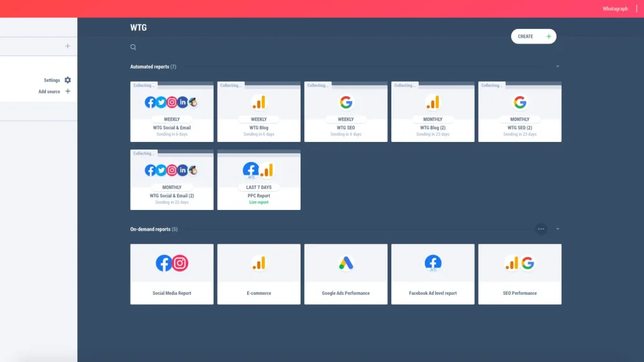Click 'Sending in 23 days' on WTG SEO (2)
The image size is (644, 362).
520,134
